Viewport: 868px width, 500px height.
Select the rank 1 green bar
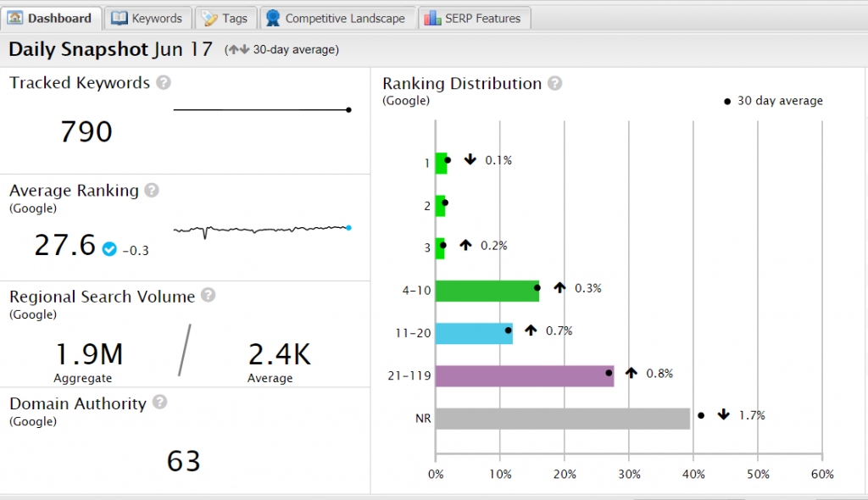[x=441, y=164]
